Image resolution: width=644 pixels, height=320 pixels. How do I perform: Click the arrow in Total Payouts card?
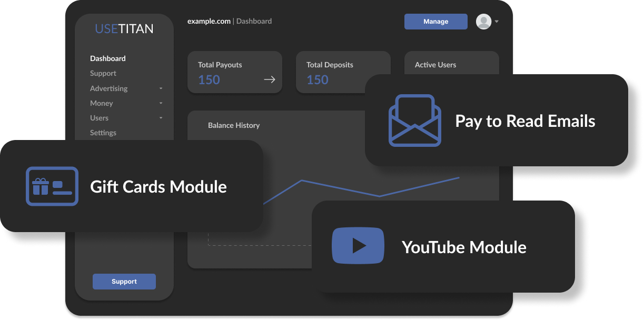click(x=270, y=79)
